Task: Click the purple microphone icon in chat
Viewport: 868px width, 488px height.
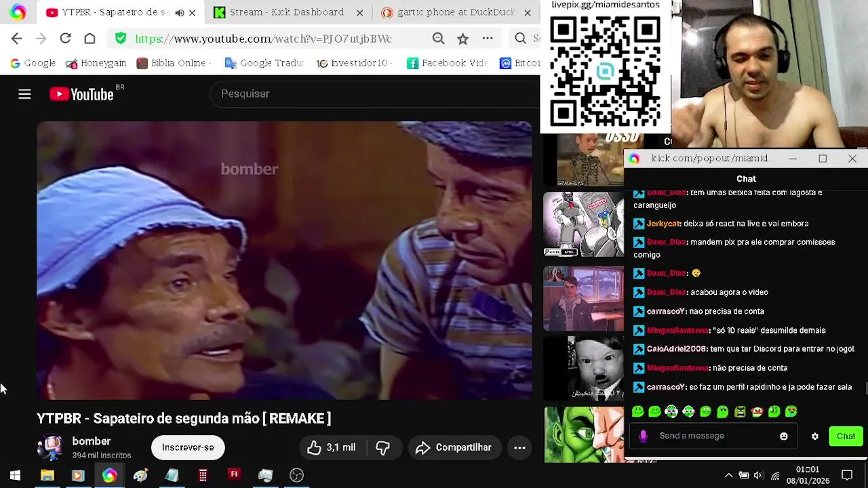Action: [643, 436]
